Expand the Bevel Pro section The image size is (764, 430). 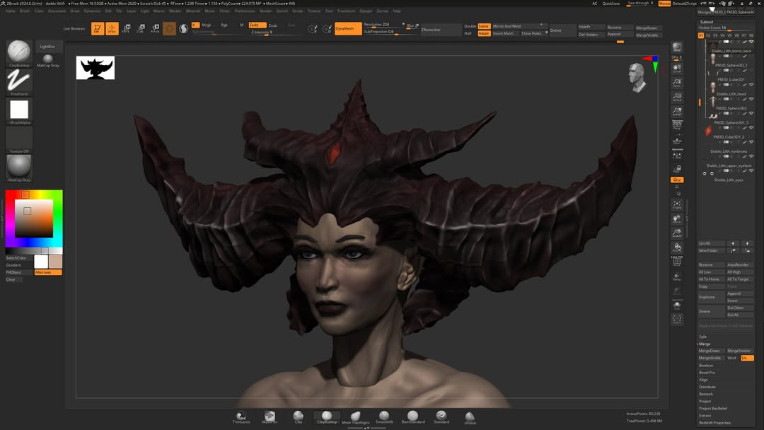[x=707, y=373]
